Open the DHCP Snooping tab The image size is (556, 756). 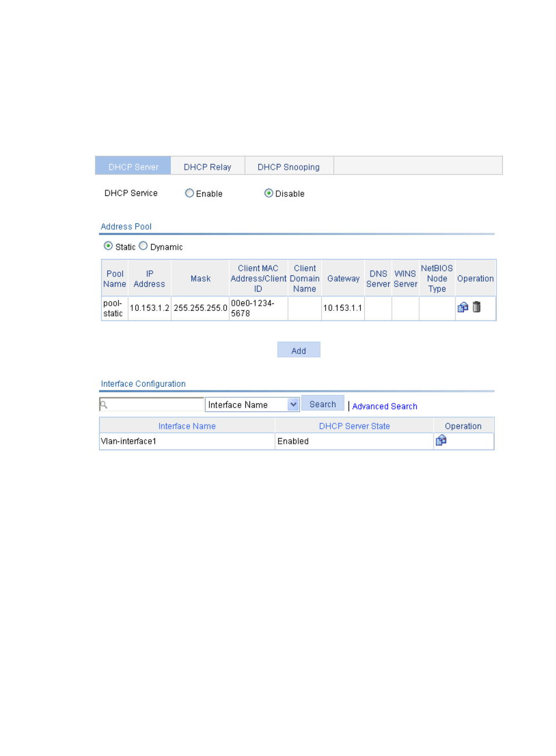coord(288,167)
